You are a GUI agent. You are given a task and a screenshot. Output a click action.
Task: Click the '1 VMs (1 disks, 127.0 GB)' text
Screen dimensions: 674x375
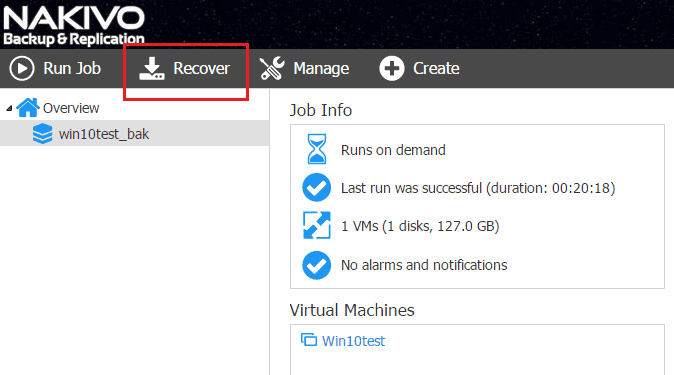tap(420, 226)
